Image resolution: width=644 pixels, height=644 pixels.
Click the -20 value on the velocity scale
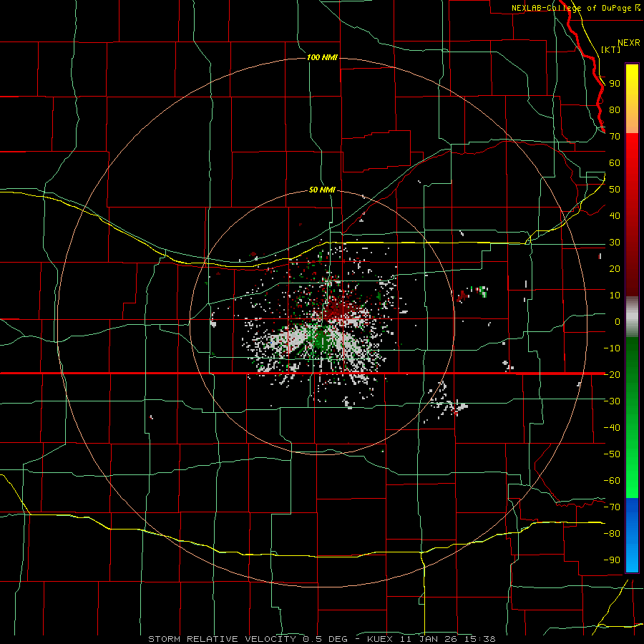click(x=612, y=374)
